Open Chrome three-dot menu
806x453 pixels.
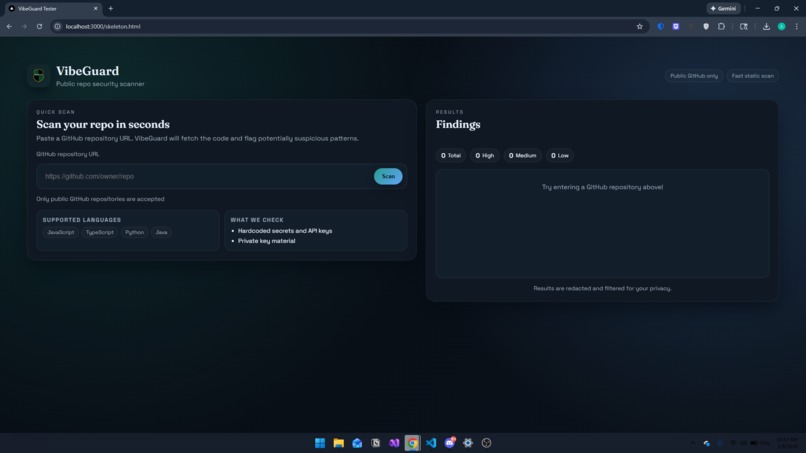(x=797, y=26)
